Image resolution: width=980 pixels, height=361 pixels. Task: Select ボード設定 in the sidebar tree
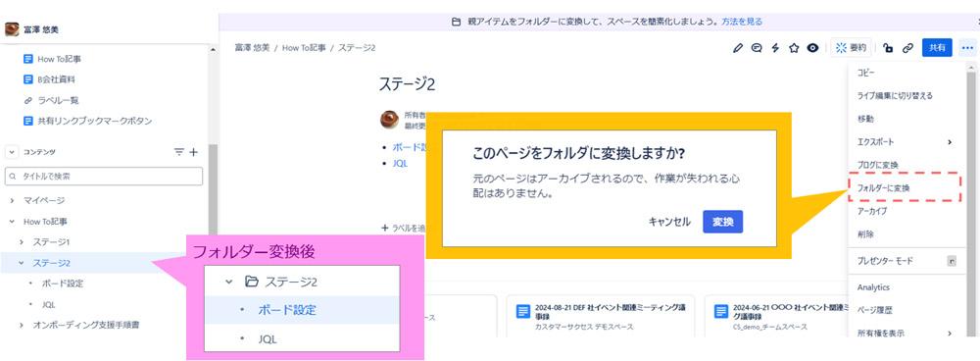click(x=63, y=284)
